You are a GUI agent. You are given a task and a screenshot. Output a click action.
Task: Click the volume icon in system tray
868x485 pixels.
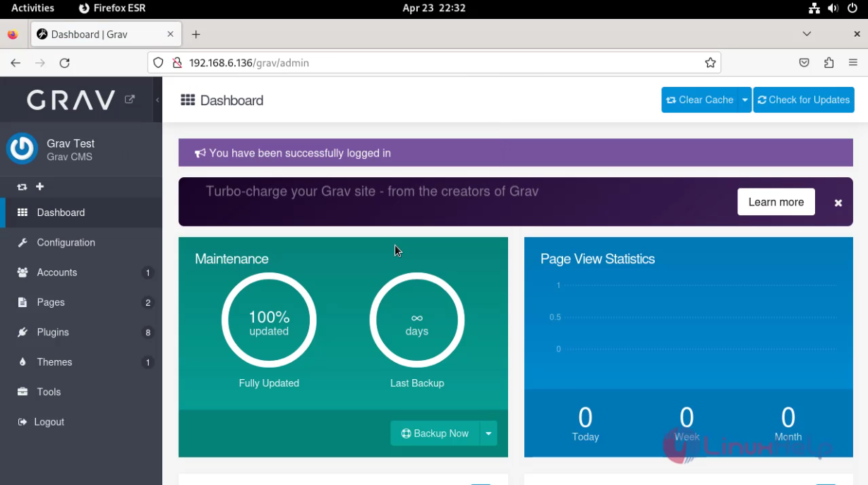833,8
